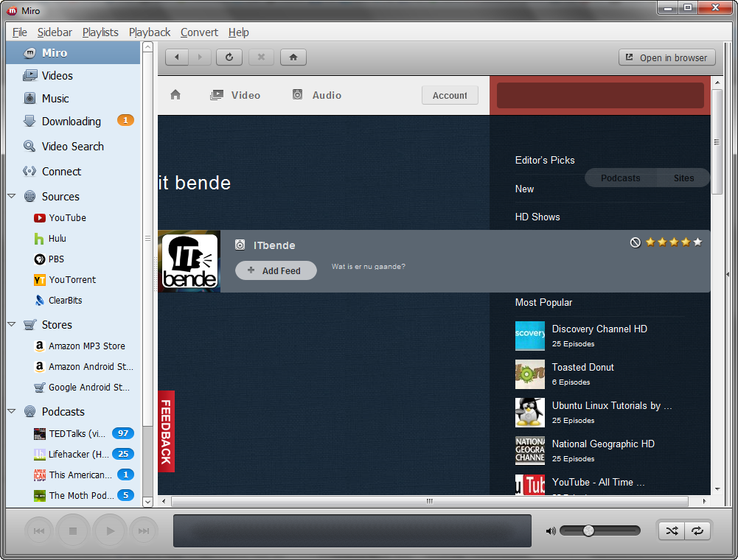Open the Playback menu
The image size is (738, 560).
click(150, 32)
